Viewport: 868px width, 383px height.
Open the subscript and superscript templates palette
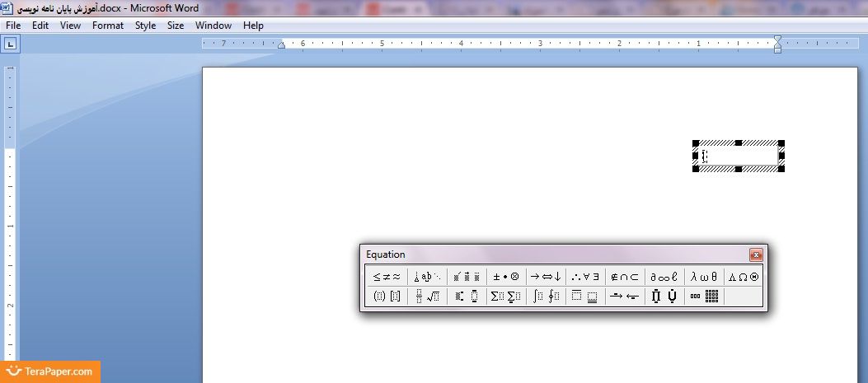pos(467,297)
